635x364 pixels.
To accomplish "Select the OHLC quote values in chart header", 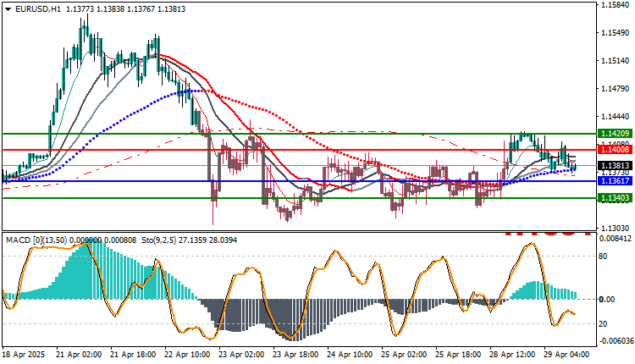I will [x=125, y=9].
